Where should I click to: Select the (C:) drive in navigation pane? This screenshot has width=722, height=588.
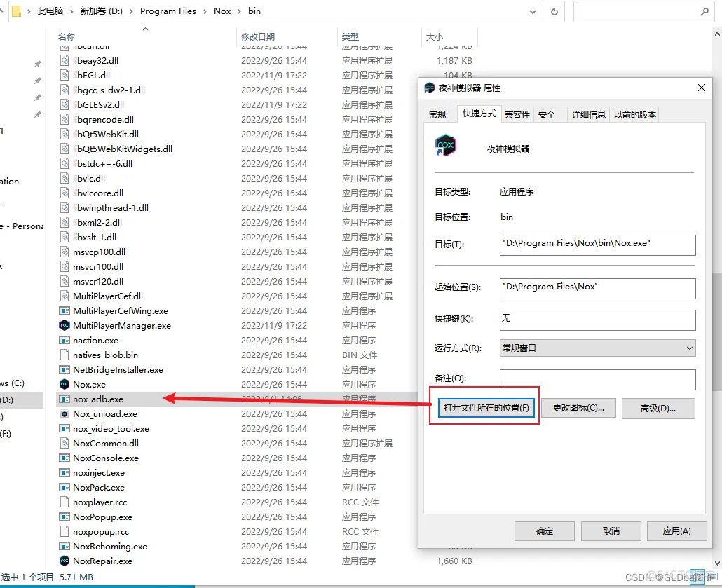[x=13, y=383]
